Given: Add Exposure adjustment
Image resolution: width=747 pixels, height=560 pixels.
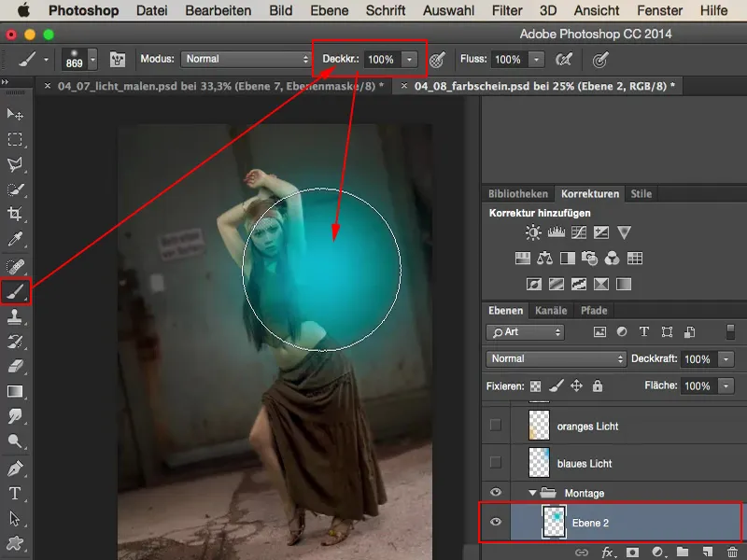Looking at the screenshot, I should [601, 232].
